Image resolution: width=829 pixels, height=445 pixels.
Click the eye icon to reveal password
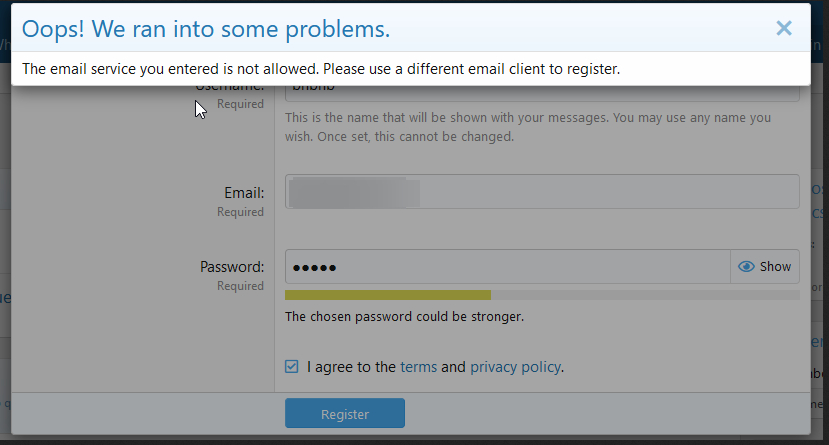pyautogui.click(x=746, y=266)
